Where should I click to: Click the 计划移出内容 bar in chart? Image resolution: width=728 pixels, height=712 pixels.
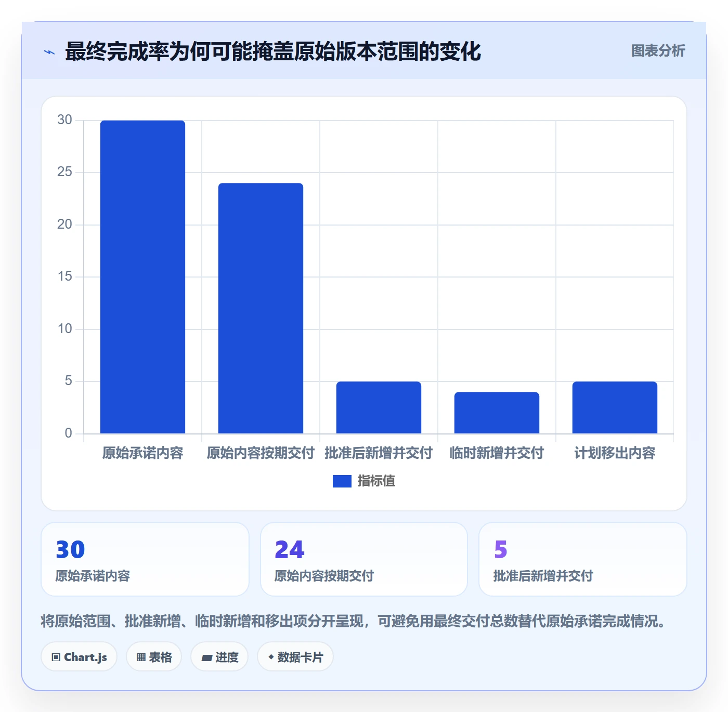pyautogui.click(x=615, y=407)
